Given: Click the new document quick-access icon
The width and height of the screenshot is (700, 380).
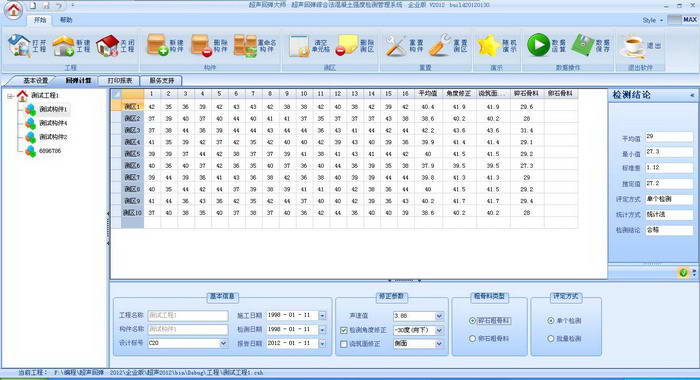Looking at the screenshot, I should coord(33,6).
